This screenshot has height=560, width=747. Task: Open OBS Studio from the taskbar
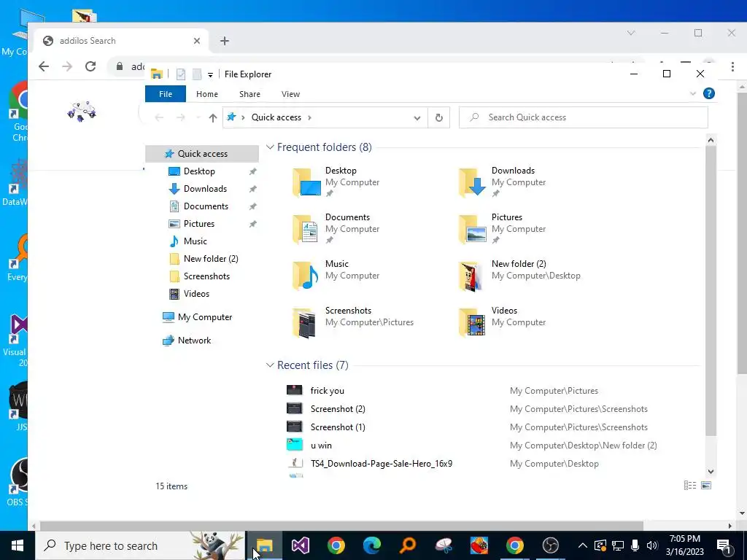[x=550, y=545]
